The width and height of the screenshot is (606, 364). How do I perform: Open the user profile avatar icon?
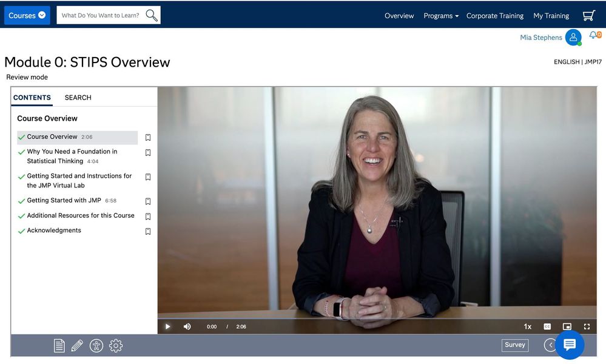click(x=573, y=37)
